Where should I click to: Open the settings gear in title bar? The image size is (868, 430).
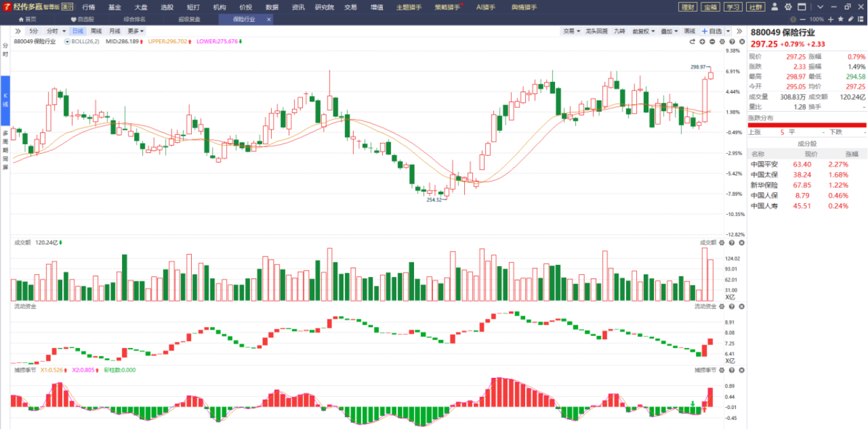[x=788, y=7]
